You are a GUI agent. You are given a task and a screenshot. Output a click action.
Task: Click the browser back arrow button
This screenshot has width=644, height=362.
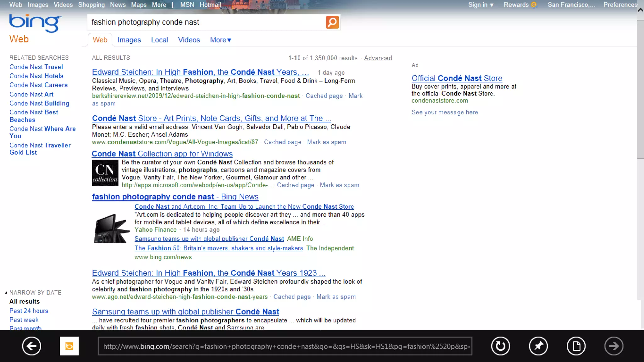[x=31, y=346]
